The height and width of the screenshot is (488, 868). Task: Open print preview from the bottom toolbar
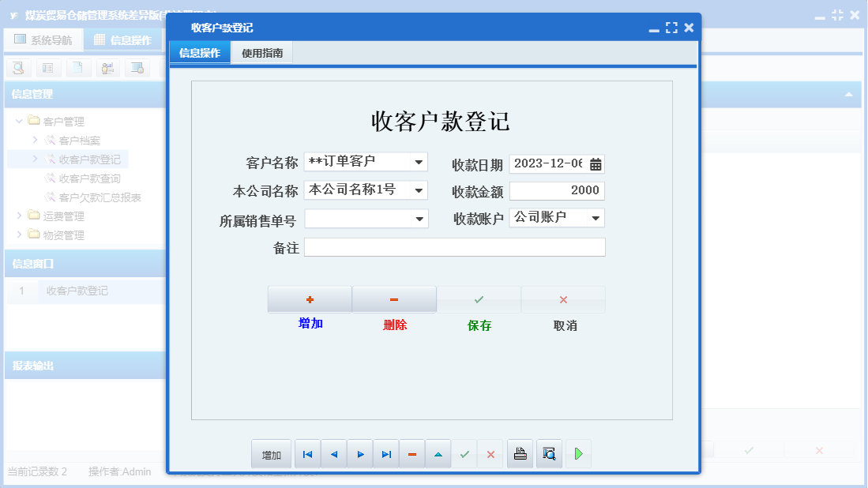[x=549, y=453]
